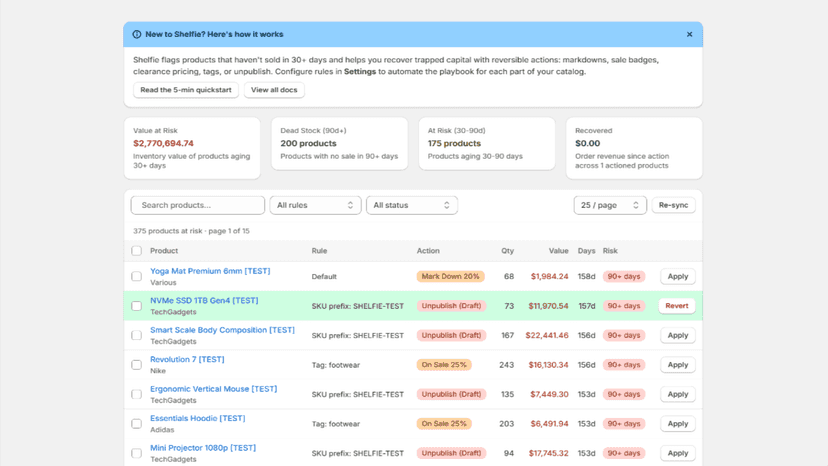Dismiss the 'New to Shelfie' banner
The height and width of the screenshot is (466, 828).
(x=689, y=34)
